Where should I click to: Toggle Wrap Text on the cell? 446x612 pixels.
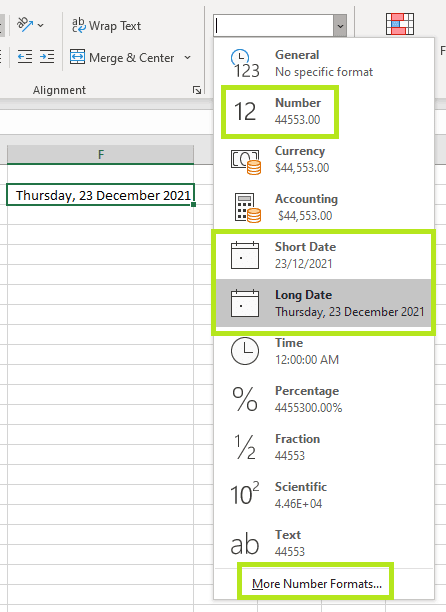[x=106, y=26]
